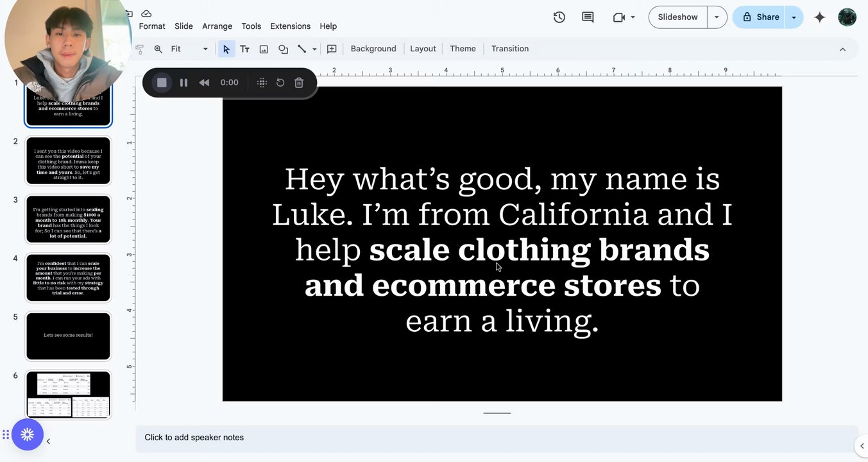Open the Share options dropdown arrow
The image size is (868, 462).
(794, 17)
